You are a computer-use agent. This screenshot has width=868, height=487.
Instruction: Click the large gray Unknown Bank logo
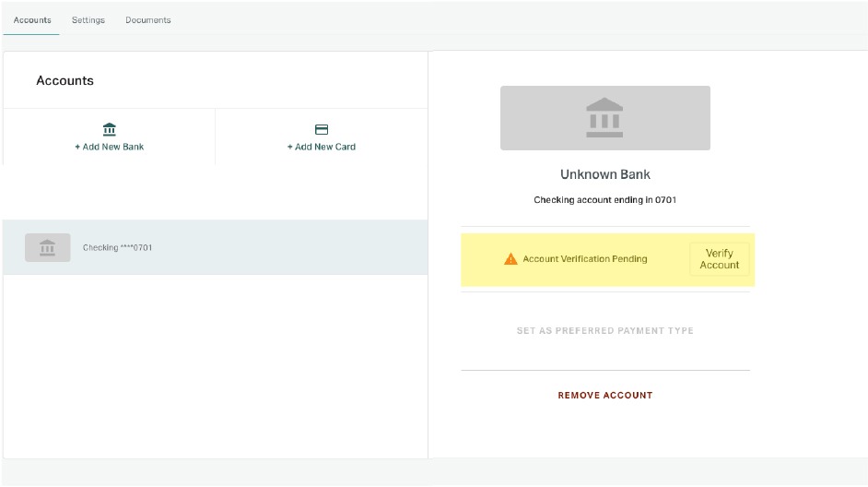coord(605,117)
